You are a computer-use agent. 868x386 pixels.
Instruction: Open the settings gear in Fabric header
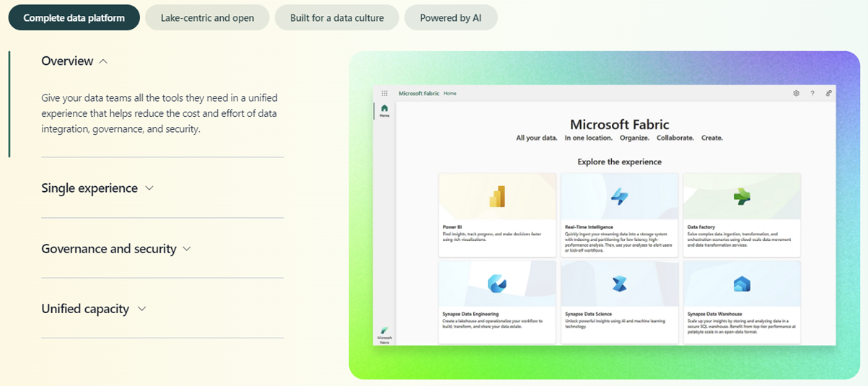[x=796, y=93]
